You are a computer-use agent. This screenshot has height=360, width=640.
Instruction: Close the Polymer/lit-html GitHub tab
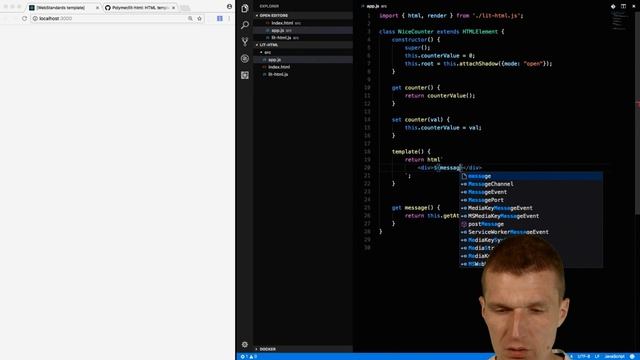click(173, 8)
